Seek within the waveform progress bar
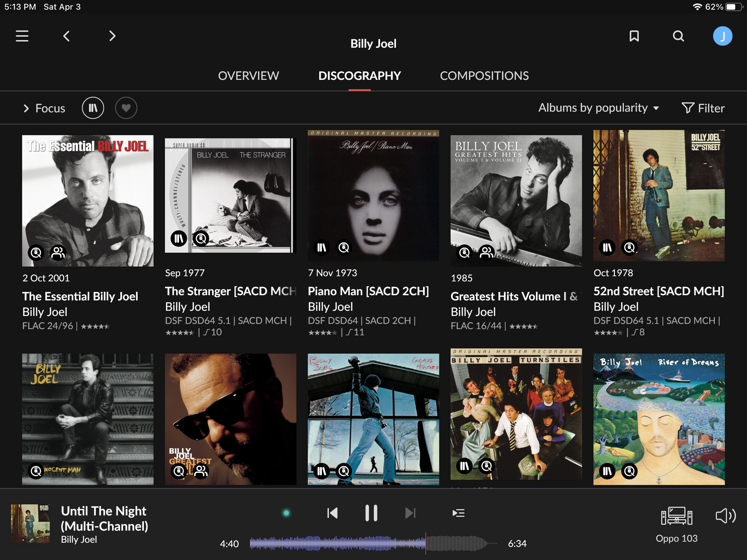 (373, 543)
